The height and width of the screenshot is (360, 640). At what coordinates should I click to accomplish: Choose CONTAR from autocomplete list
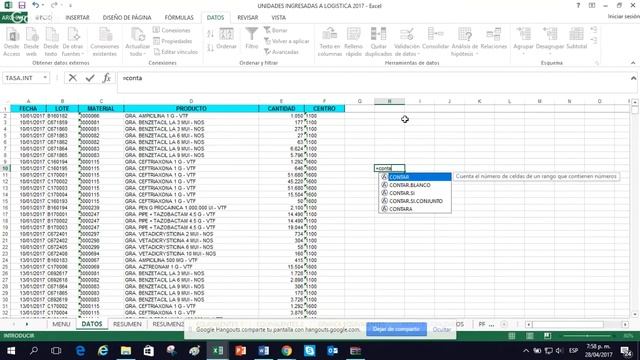[415, 177]
